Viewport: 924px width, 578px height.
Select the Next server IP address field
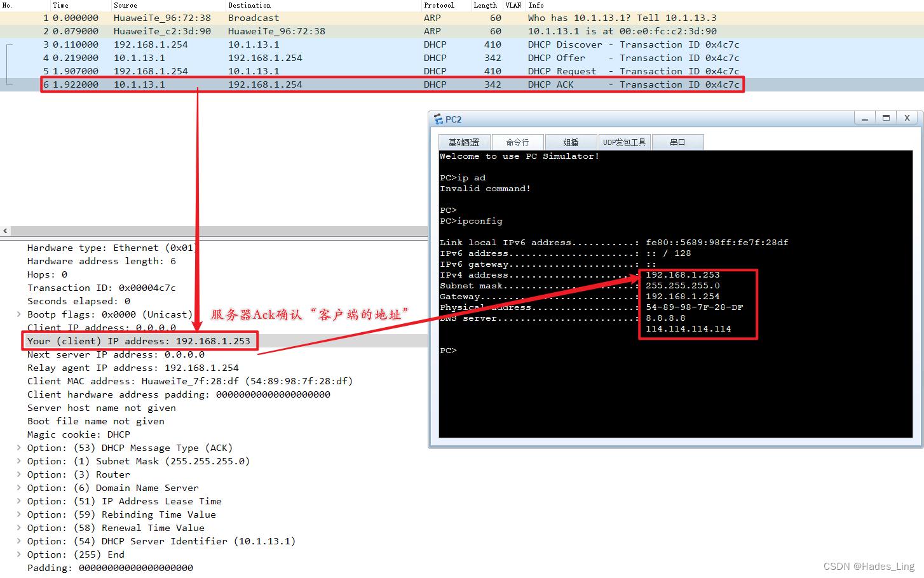pyautogui.click(x=116, y=354)
